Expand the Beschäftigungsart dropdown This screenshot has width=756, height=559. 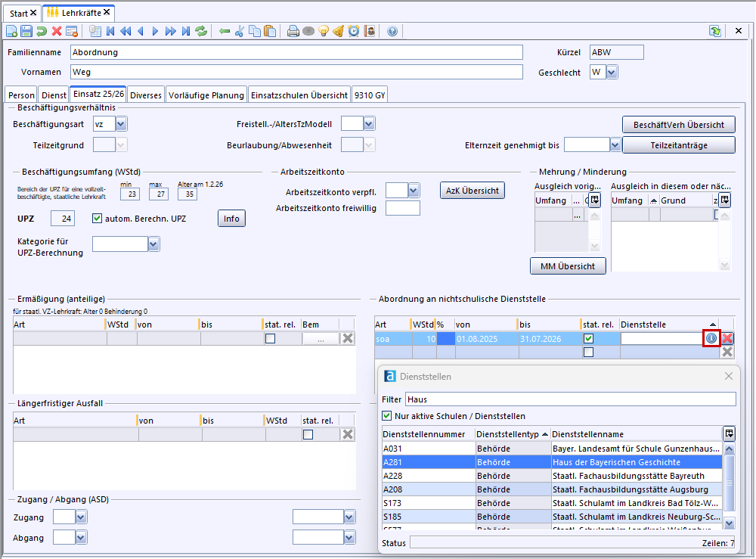point(121,123)
